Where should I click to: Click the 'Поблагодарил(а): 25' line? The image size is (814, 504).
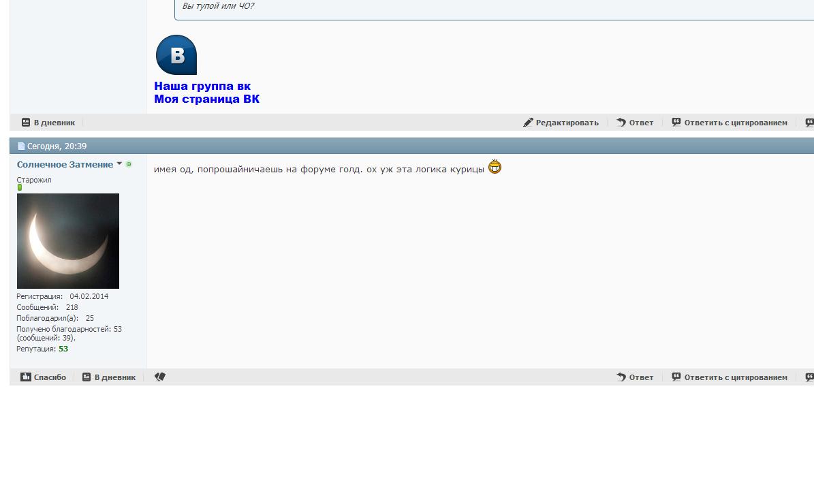tap(55, 318)
